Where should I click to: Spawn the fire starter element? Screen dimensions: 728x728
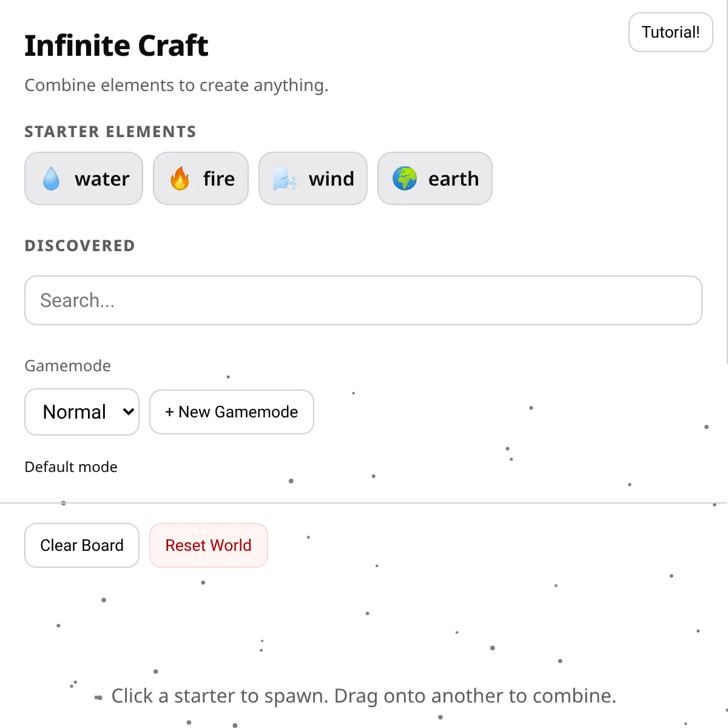[x=201, y=179]
